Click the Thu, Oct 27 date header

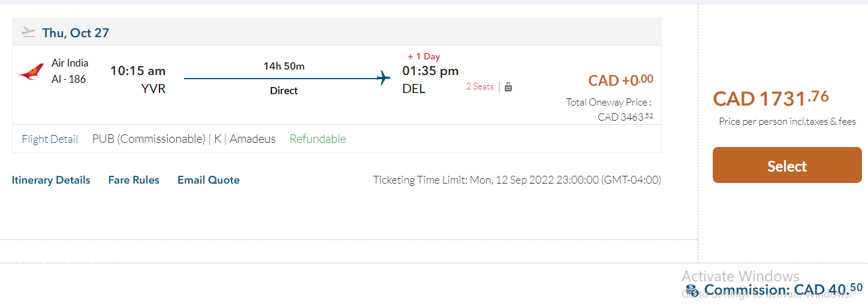point(76,32)
